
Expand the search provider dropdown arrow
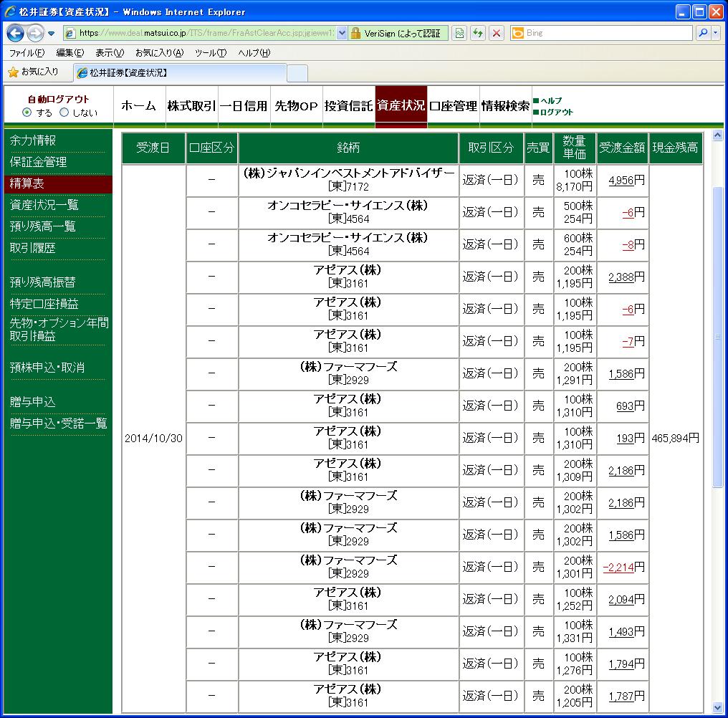point(716,33)
